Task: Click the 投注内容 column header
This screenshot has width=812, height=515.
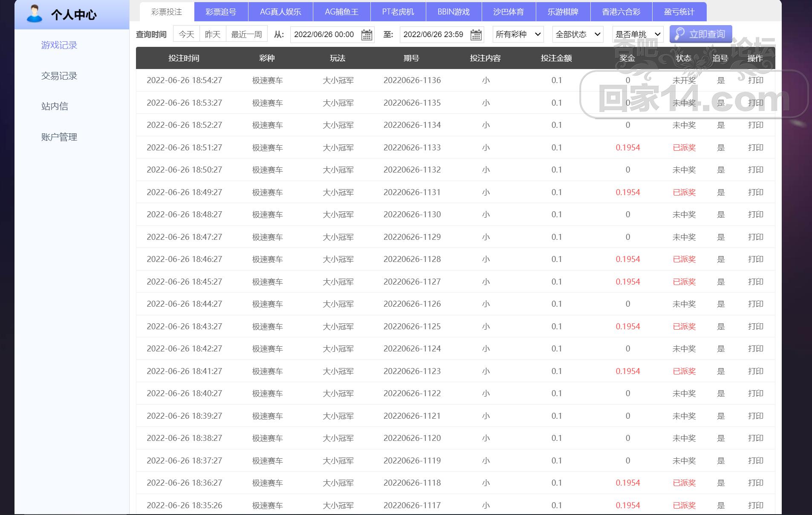Action: tap(485, 58)
